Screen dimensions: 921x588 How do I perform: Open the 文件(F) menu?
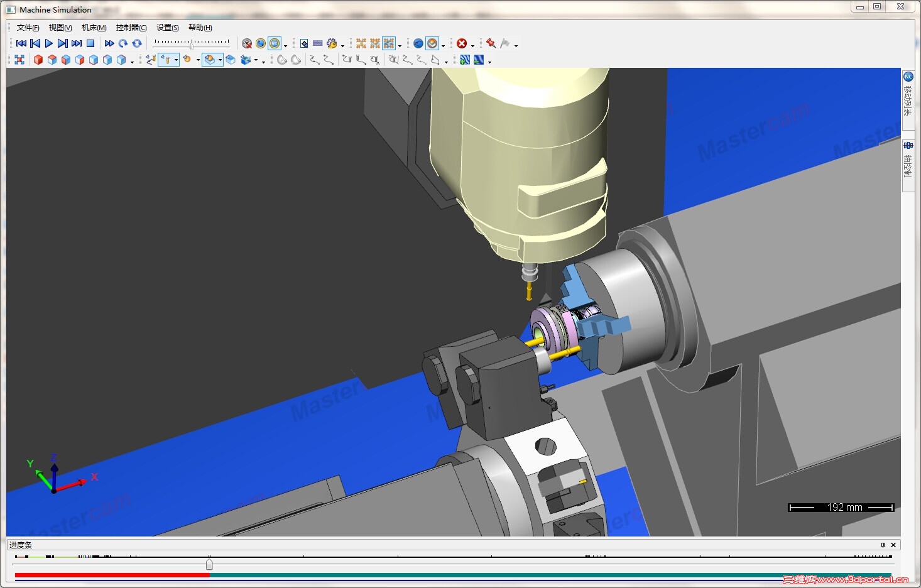click(x=28, y=28)
